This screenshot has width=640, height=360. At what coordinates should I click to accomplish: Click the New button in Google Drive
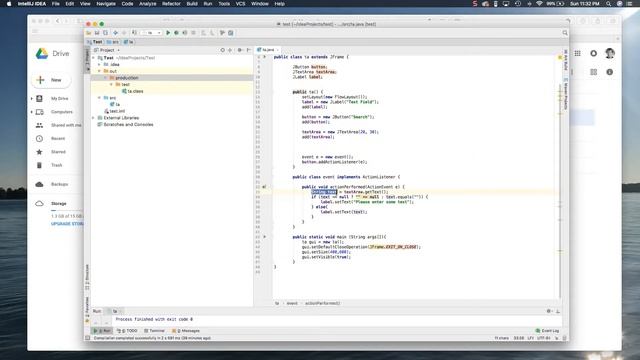pyautogui.click(x=51, y=80)
